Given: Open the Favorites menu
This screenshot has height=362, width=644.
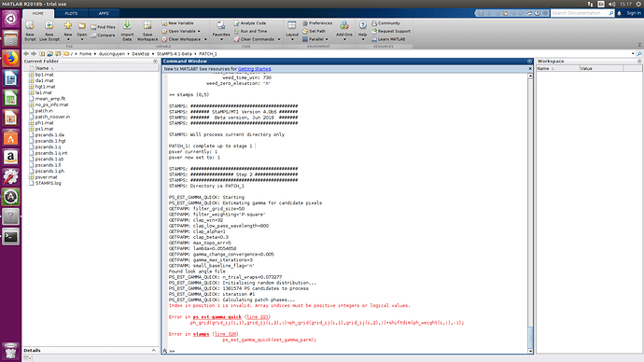Looking at the screenshot, I should point(221,31).
